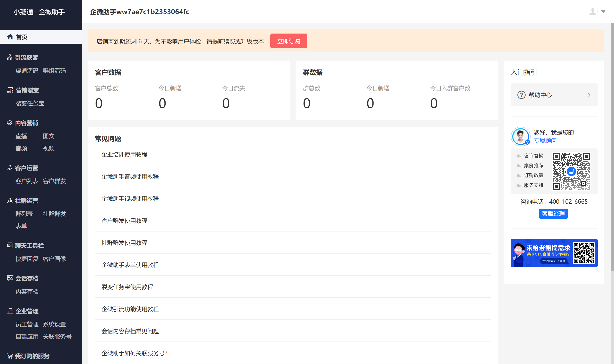The image size is (614, 364).
Task: Open 渠道活码 menu item
Action: pyautogui.click(x=27, y=71)
